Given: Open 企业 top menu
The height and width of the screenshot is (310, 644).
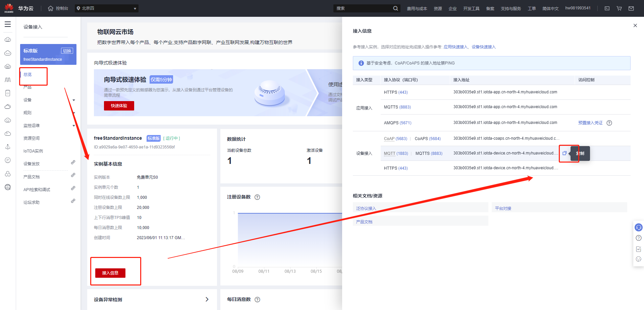Looking at the screenshot, I should coord(452,8).
